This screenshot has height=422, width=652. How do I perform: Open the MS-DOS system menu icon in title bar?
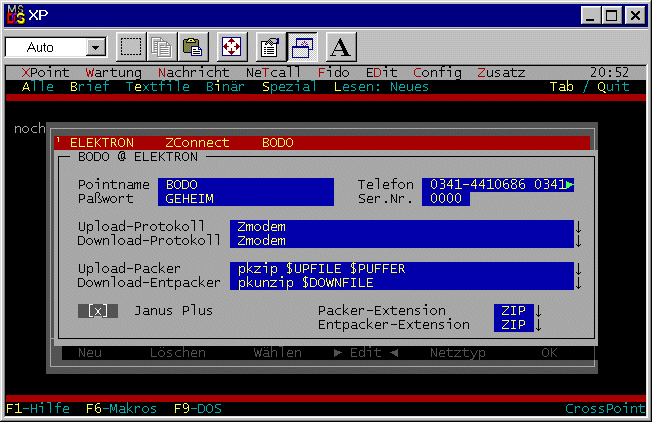13,14
